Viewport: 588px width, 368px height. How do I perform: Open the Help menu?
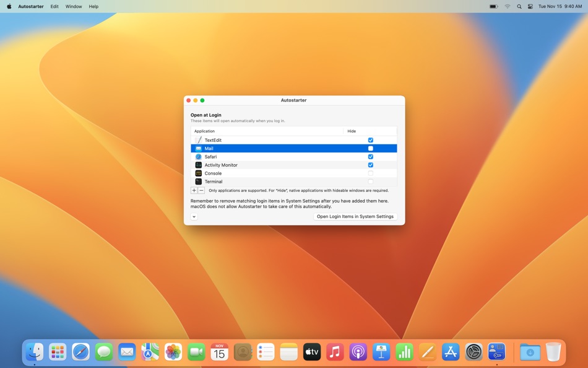pos(93,6)
